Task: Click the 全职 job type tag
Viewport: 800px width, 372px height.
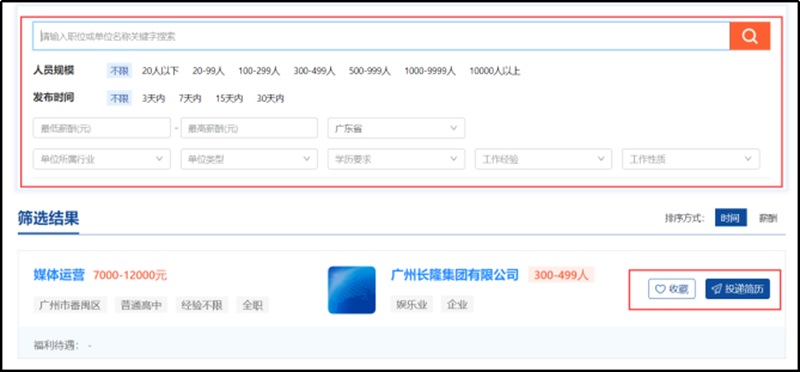Action: (253, 305)
